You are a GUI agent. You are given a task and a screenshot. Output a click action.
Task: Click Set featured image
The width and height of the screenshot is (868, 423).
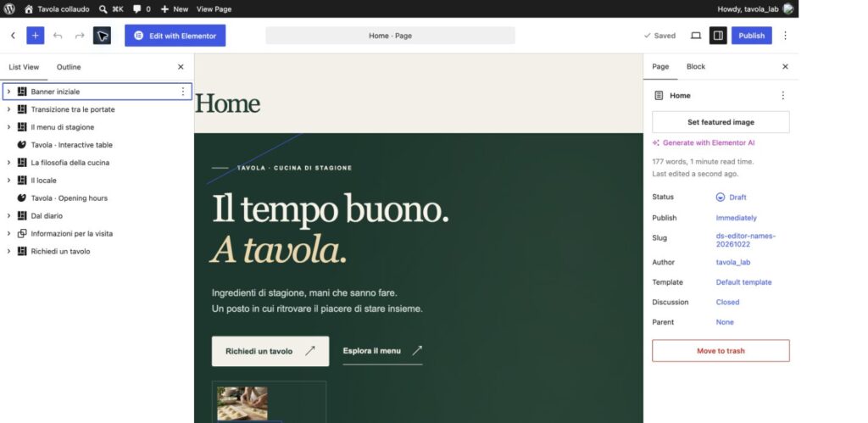721,122
